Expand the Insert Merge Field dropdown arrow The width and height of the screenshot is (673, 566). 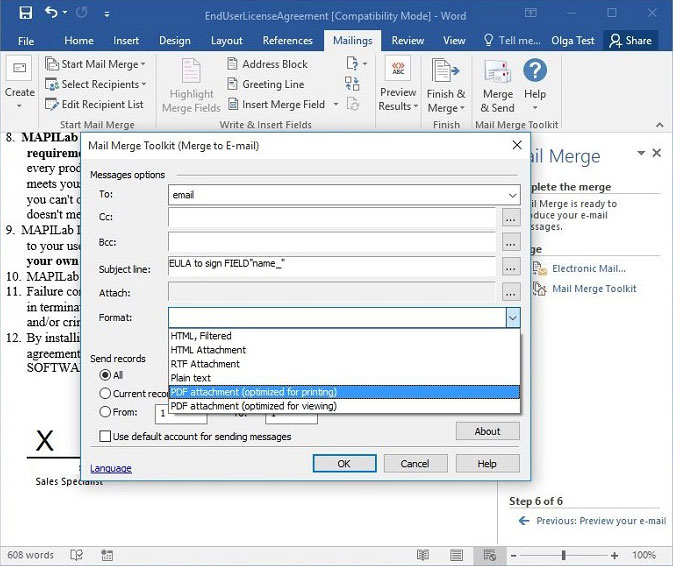click(x=336, y=104)
